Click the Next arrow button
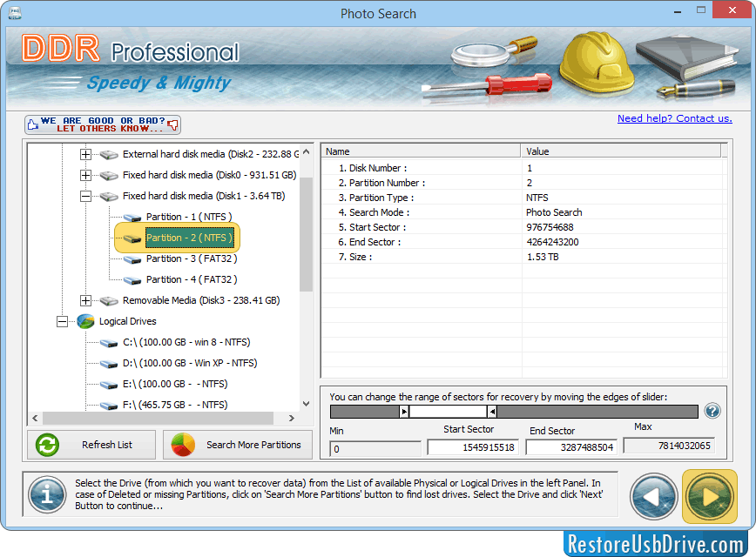The image size is (756, 557). click(709, 496)
